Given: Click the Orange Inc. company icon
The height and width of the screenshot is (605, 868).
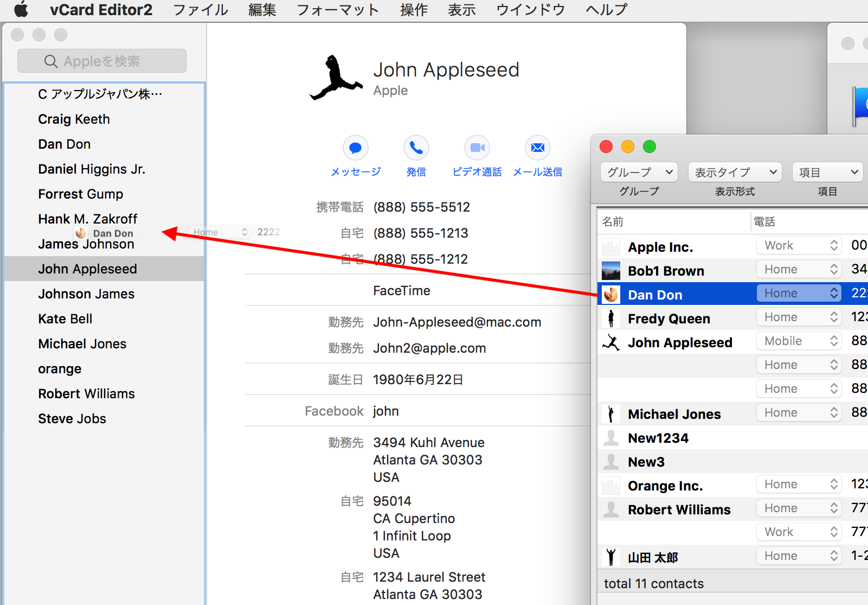Looking at the screenshot, I should pos(611,486).
